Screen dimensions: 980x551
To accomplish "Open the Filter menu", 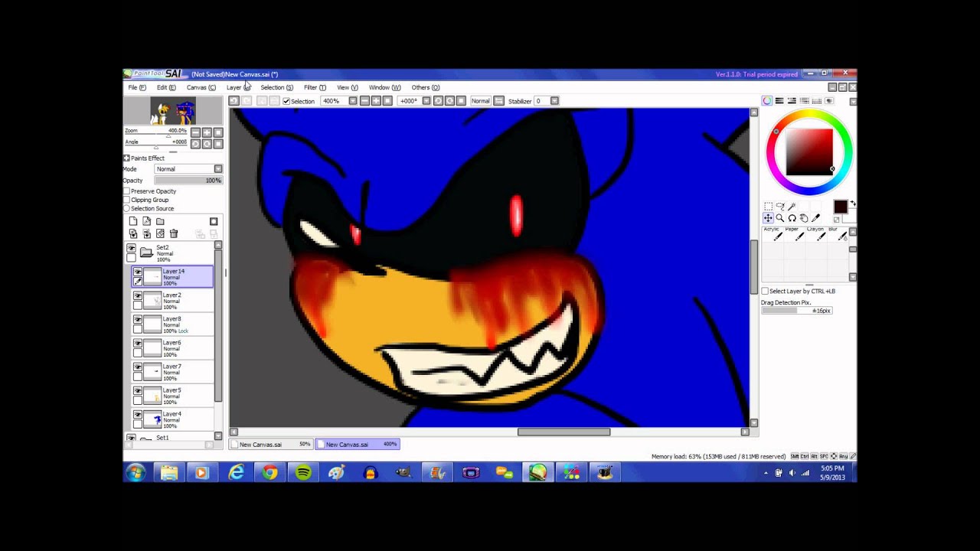I will tap(315, 87).
